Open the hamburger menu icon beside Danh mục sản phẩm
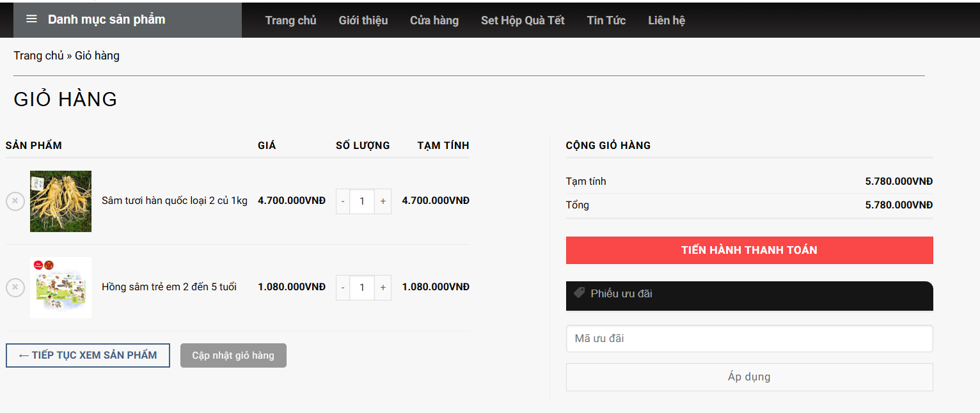 coord(31,19)
